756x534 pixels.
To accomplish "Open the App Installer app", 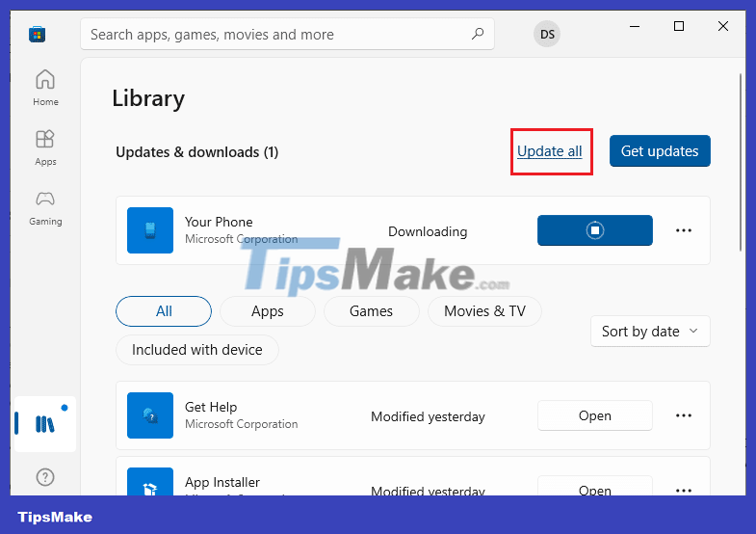I will click(595, 486).
